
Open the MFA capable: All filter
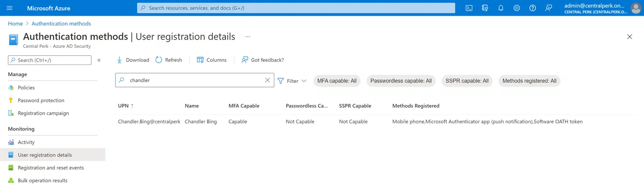337,81
